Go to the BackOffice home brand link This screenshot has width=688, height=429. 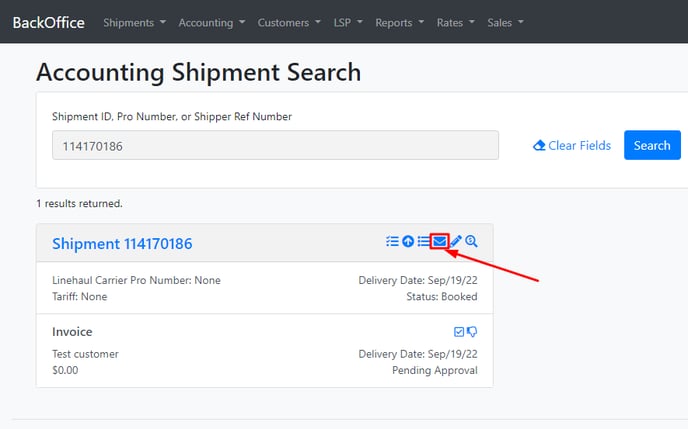49,22
